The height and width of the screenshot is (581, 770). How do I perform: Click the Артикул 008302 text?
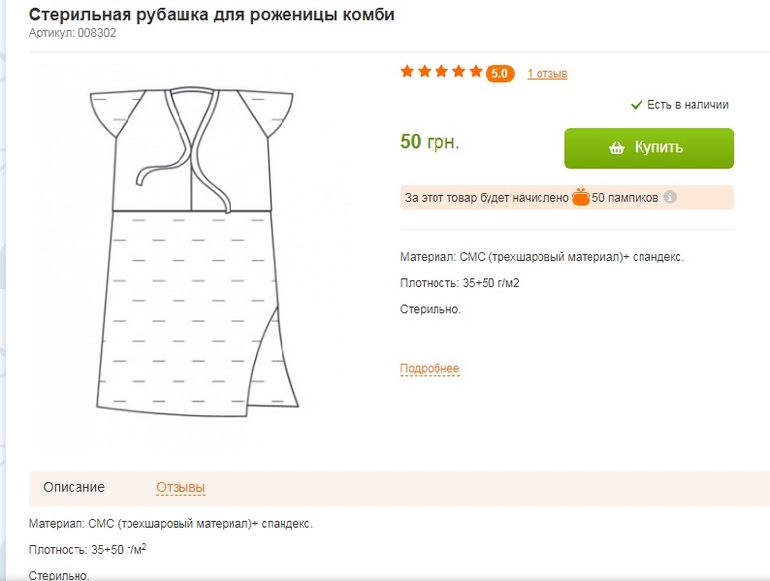pos(73,33)
